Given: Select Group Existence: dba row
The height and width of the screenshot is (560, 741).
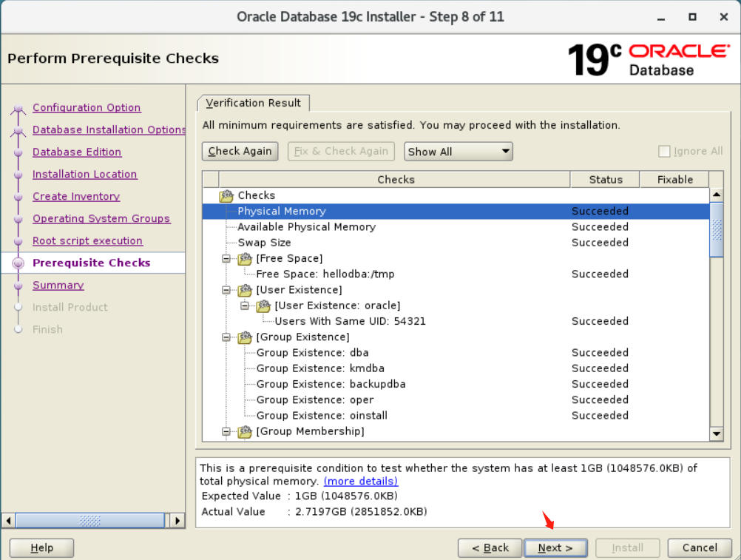Looking at the screenshot, I should 456,353.
